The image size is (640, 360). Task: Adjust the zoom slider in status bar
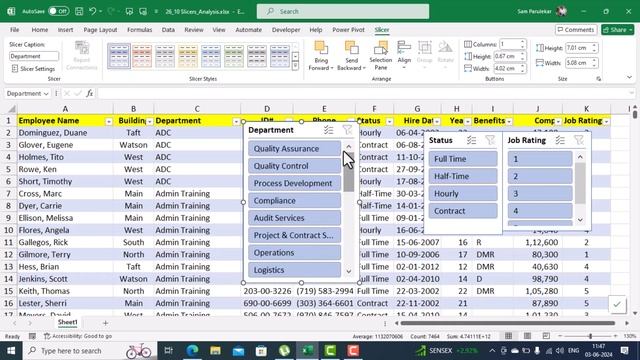(x=590, y=336)
